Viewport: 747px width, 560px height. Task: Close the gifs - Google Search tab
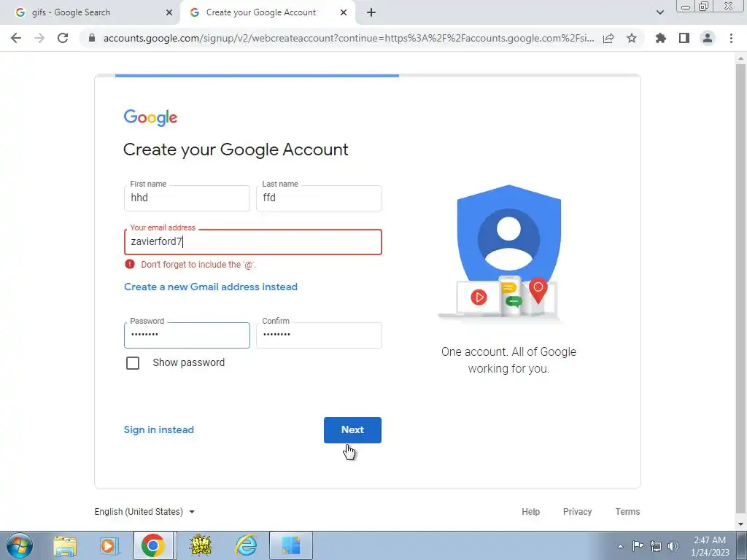169,12
